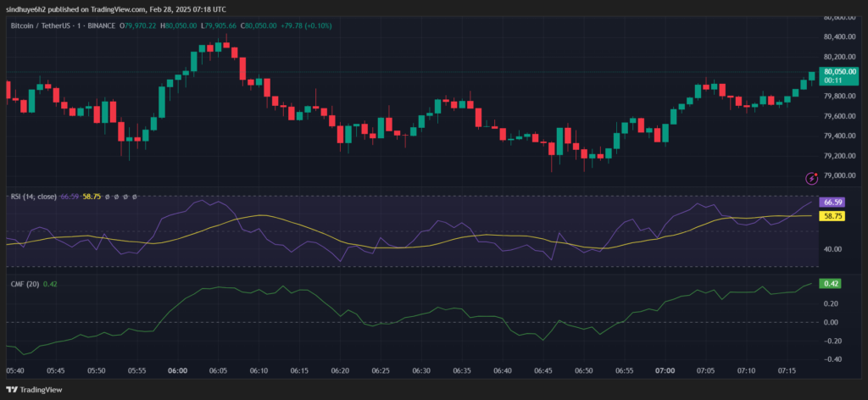
Task: Click the CMF (20) indicator label
Action: click(24, 284)
